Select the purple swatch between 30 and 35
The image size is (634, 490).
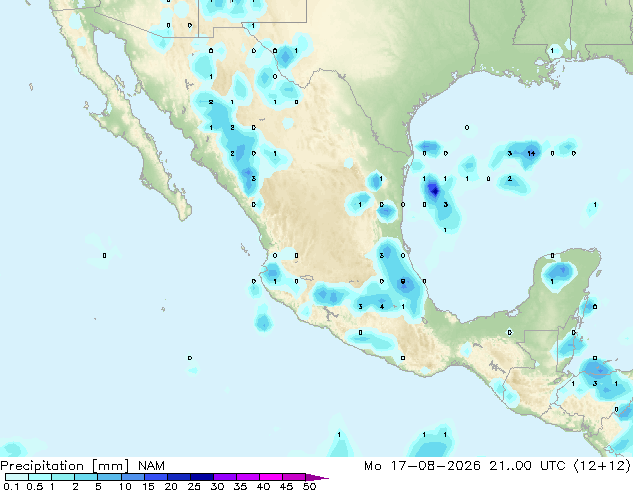(x=225, y=477)
